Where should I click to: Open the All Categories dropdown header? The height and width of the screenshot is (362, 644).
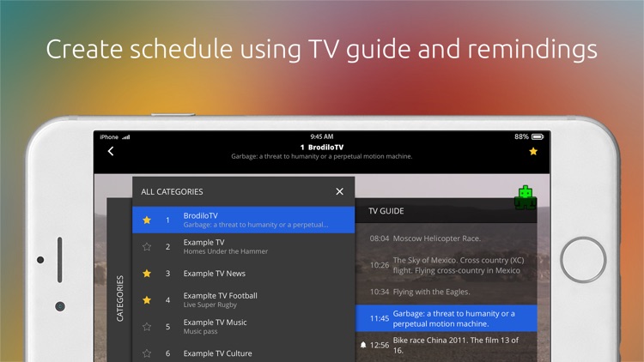(172, 191)
